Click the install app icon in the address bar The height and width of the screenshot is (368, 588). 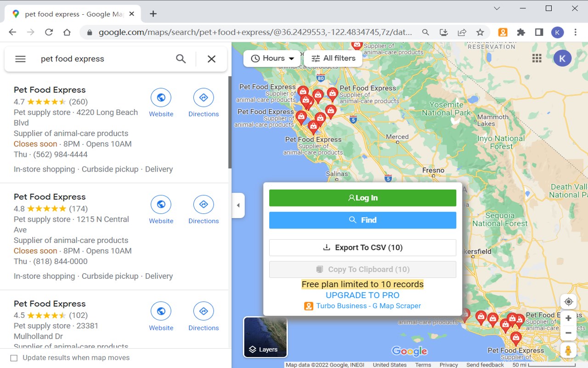pyautogui.click(x=444, y=32)
